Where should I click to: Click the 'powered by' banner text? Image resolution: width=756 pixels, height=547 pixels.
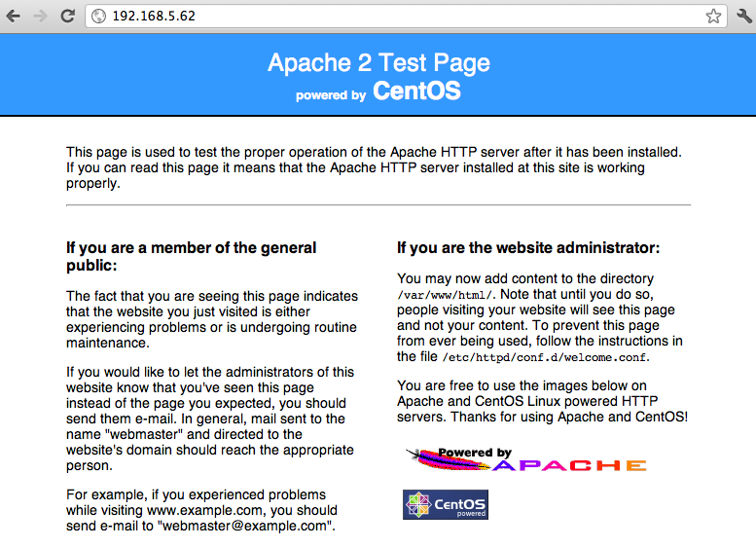tap(331, 95)
